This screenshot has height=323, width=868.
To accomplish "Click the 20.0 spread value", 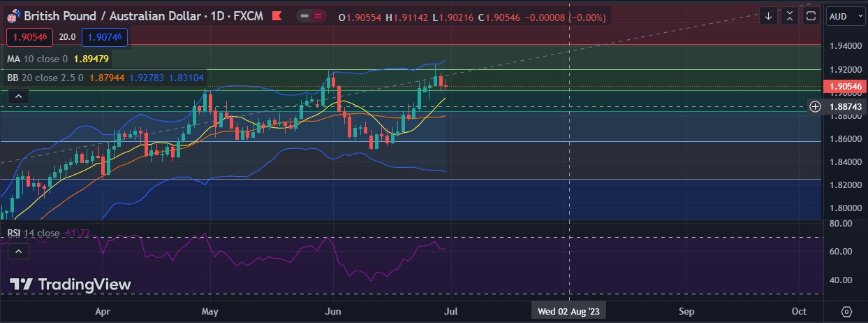I will click(67, 37).
